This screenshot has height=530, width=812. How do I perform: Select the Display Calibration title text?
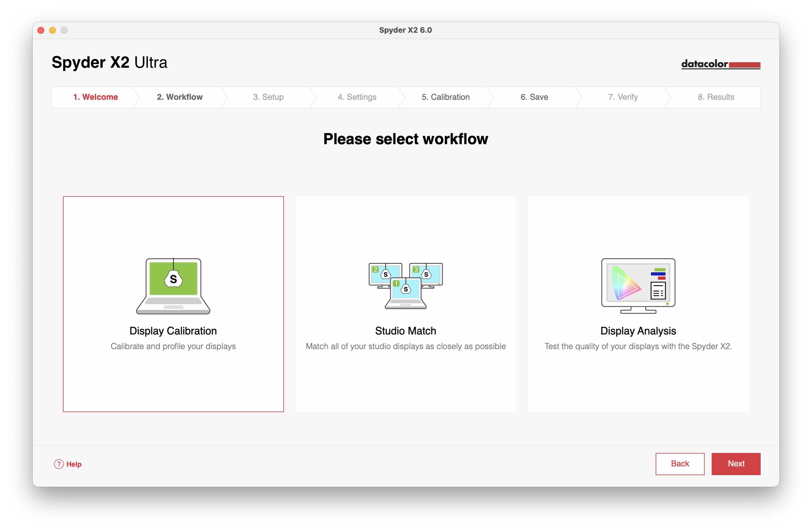173,331
